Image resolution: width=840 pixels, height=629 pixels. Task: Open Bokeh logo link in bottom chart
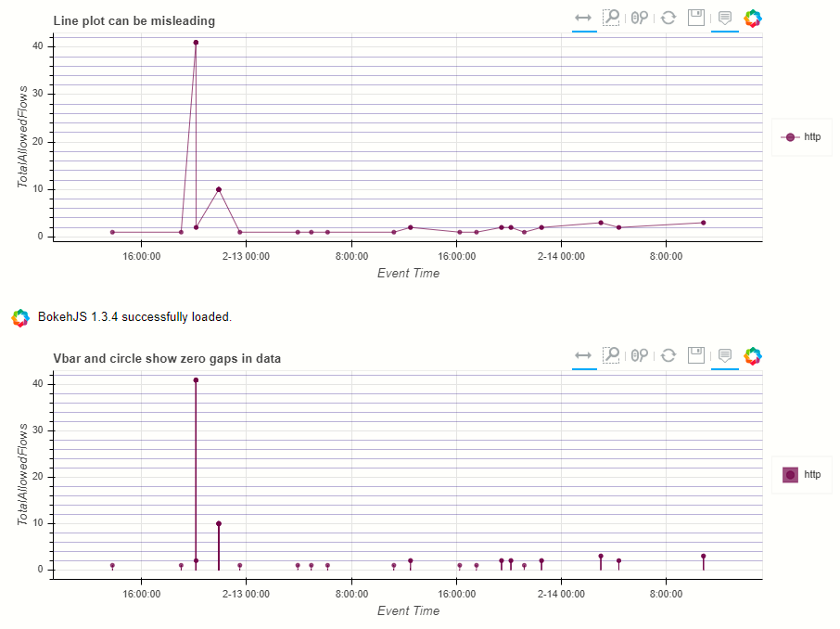[753, 356]
